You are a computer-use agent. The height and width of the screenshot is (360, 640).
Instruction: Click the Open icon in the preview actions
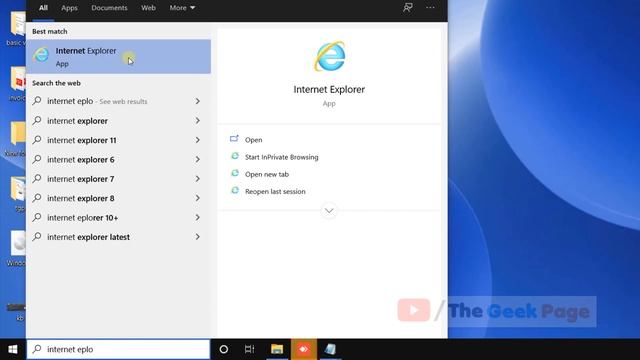coord(234,139)
